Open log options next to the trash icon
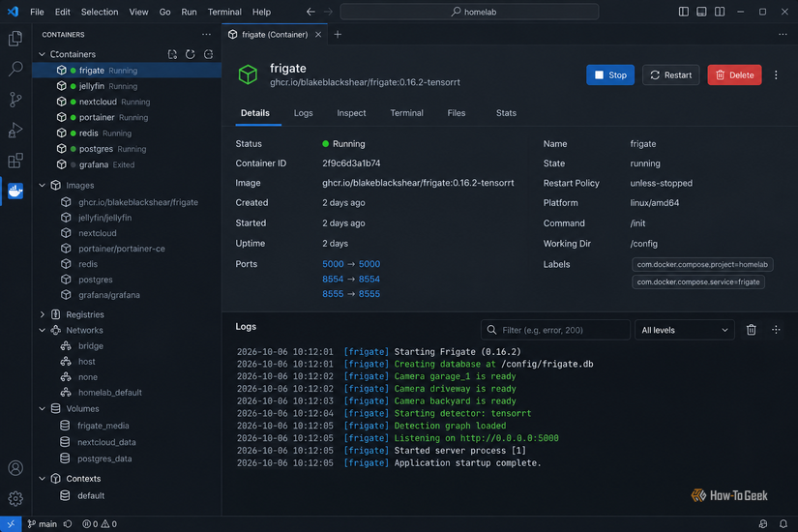798x532 pixels. [776, 330]
